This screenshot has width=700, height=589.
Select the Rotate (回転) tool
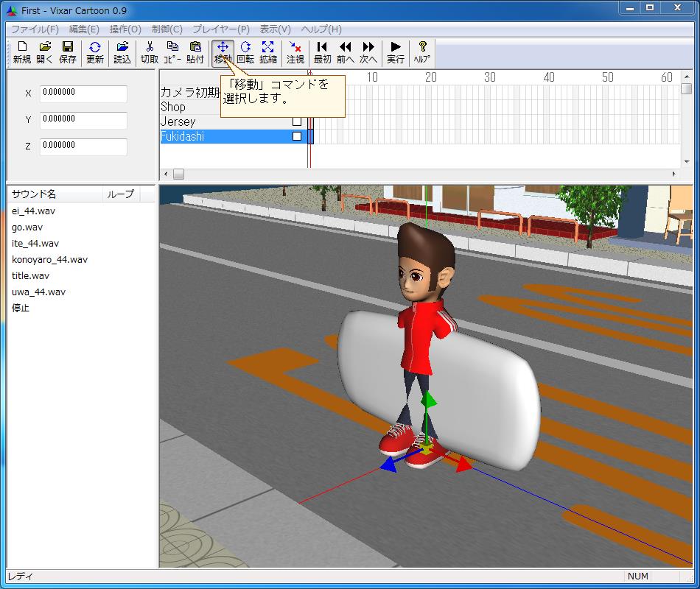245,52
